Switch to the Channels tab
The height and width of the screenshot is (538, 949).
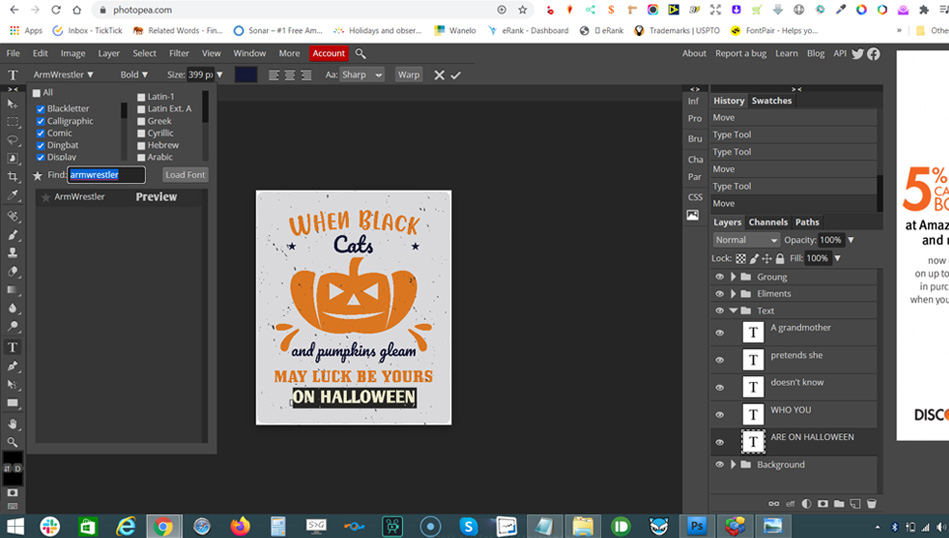[x=768, y=222]
